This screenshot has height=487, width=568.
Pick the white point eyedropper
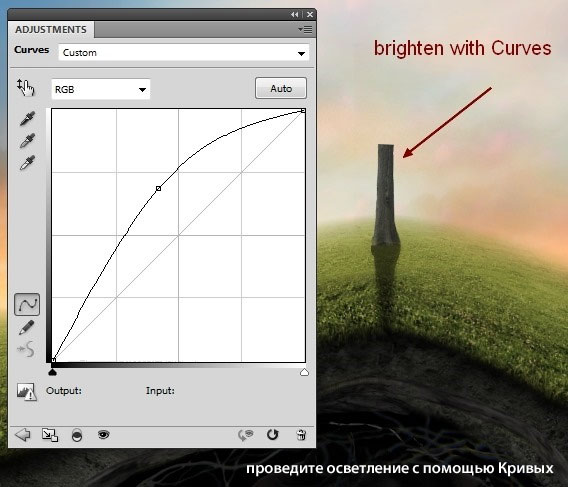tap(27, 163)
